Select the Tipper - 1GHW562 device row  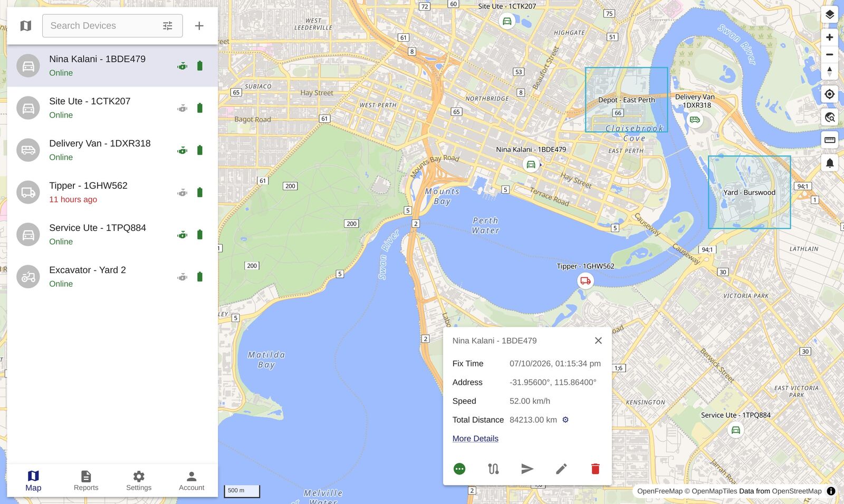click(x=112, y=192)
